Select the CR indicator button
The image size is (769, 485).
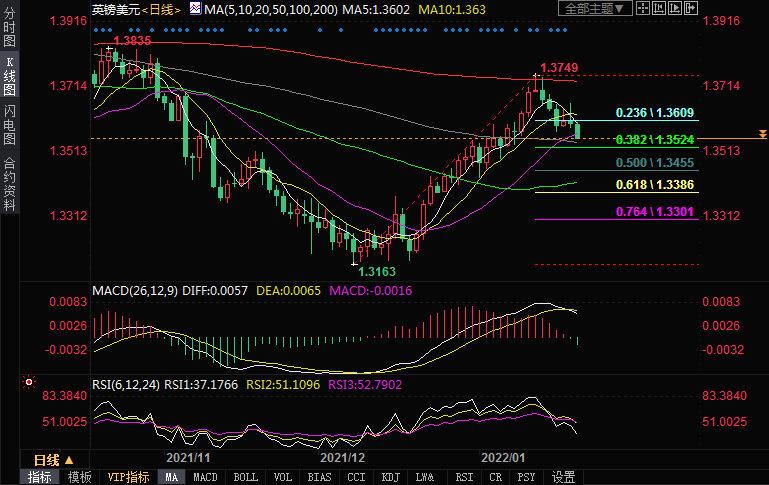point(495,477)
